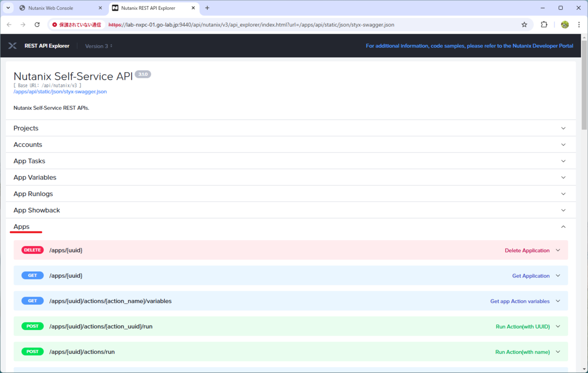Click the App Runlogs section heading

click(x=33, y=194)
